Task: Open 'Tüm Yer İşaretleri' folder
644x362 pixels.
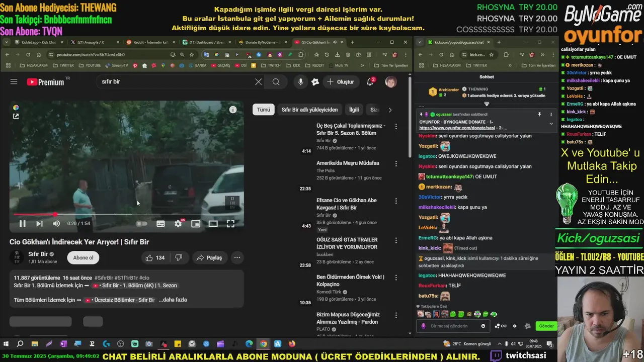Action: [x=390, y=65]
